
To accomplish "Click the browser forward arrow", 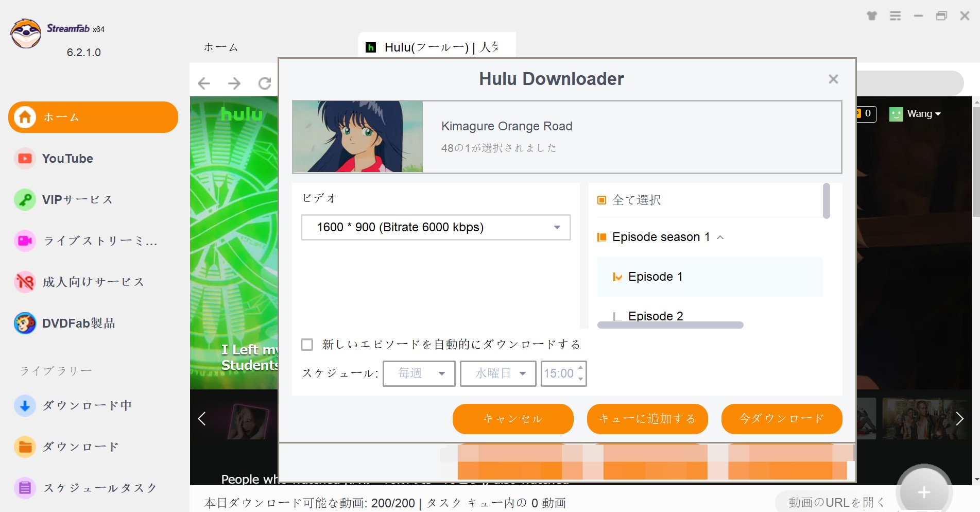I will click(x=234, y=83).
